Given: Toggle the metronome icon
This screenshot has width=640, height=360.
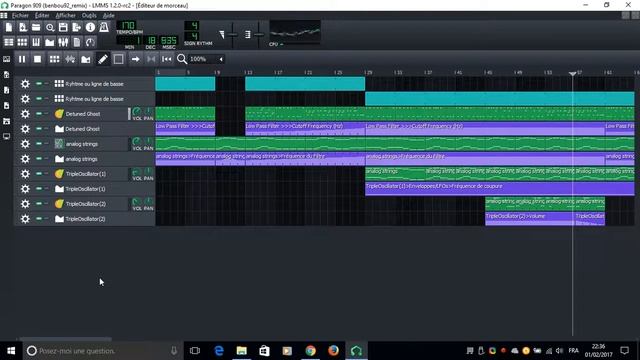Looking at the screenshot, I should pos(104,27).
